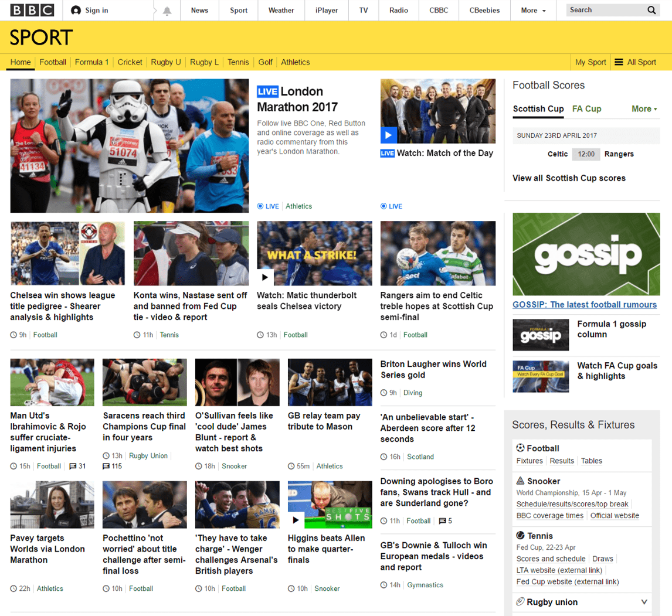Viewport: 672px width, 616px height.
Task: Click the Football ball icon in Scores panel
Action: tap(520, 448)
